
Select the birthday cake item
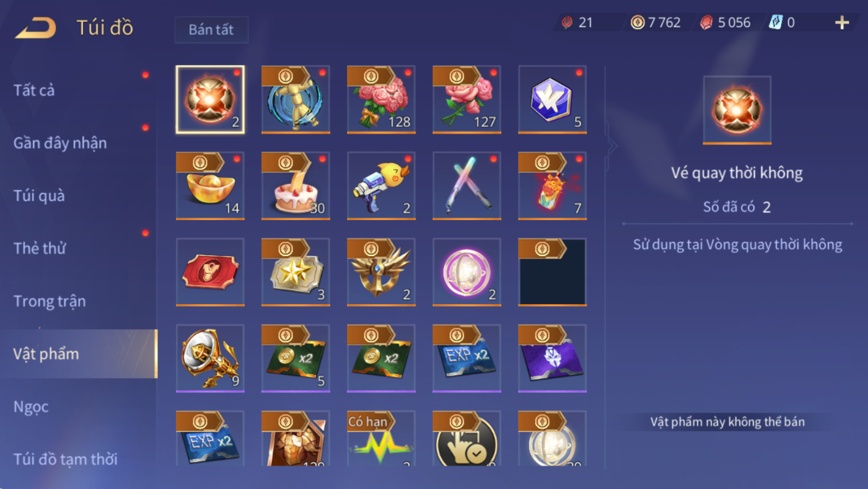tap(296, 185)
